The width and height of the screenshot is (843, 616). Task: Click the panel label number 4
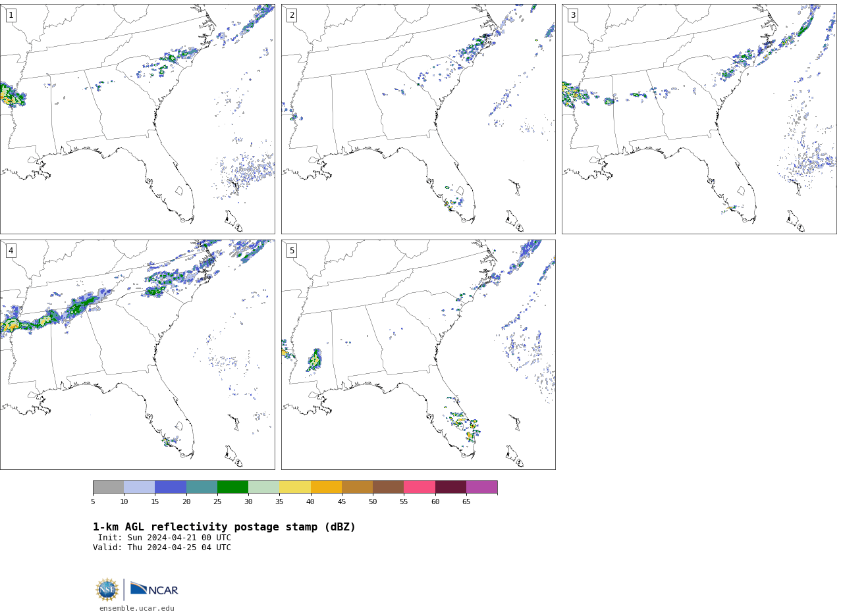click(11, 251)
